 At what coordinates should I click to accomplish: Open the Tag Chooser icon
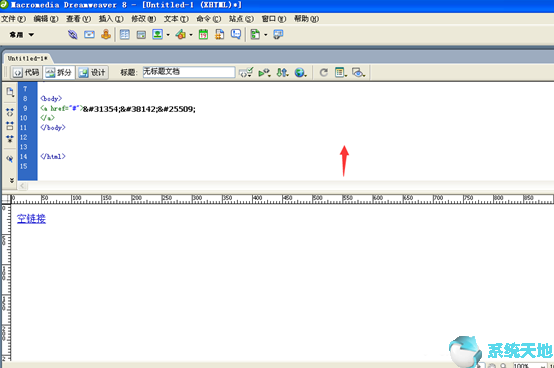point(278,35)
